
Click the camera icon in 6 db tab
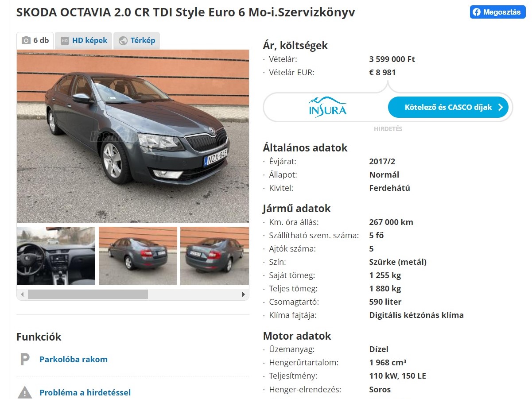pyautogui.click(x=26, y=40)
